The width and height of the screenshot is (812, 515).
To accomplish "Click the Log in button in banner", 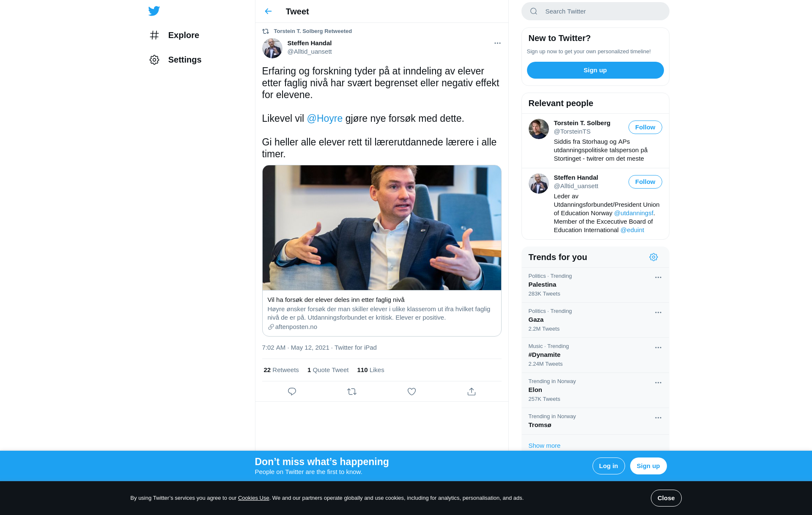I will [608, 466].
